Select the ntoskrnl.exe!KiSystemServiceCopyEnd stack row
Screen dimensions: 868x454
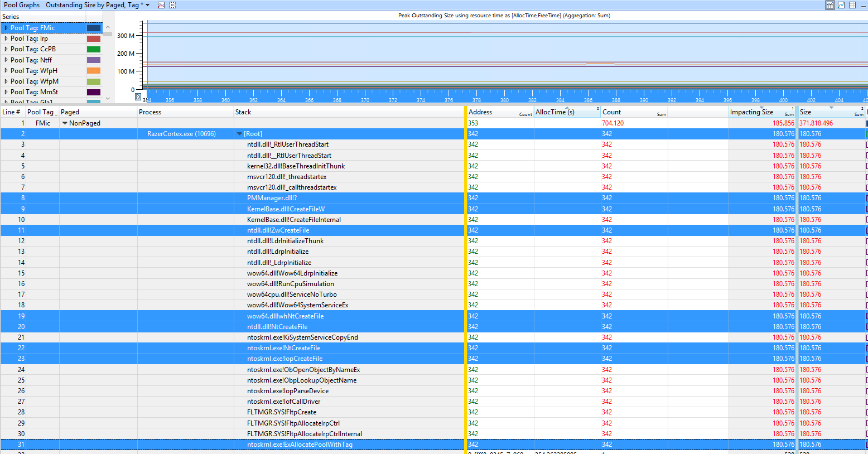pos(302,337)
